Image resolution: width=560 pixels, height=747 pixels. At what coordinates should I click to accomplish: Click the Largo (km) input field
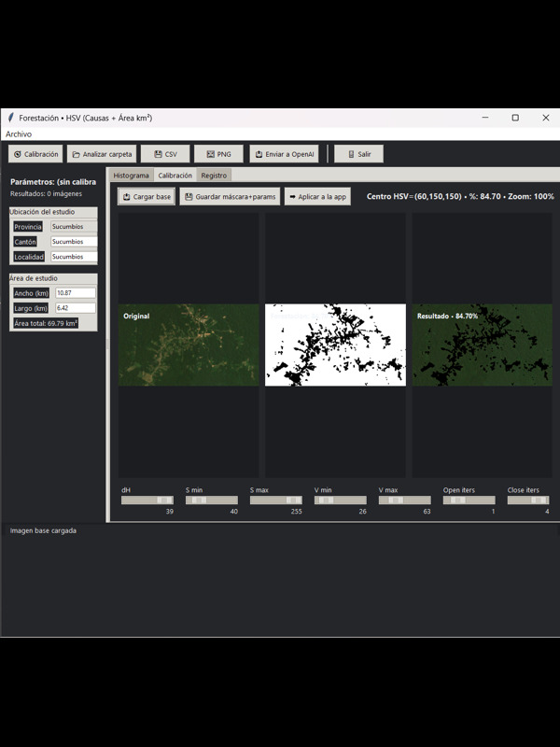point(75,308)
